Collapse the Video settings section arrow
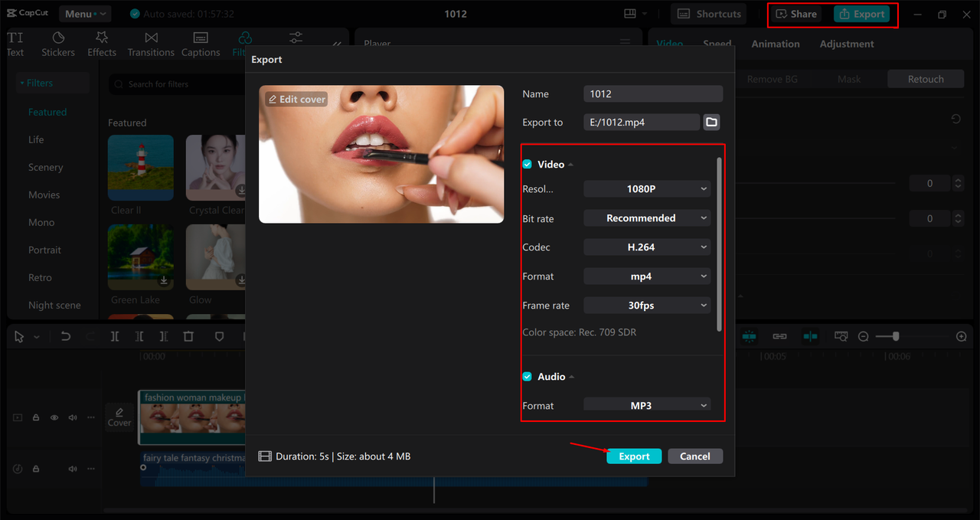Image resolution: width=980 pixels, height=520 pixels. (571, 165)
